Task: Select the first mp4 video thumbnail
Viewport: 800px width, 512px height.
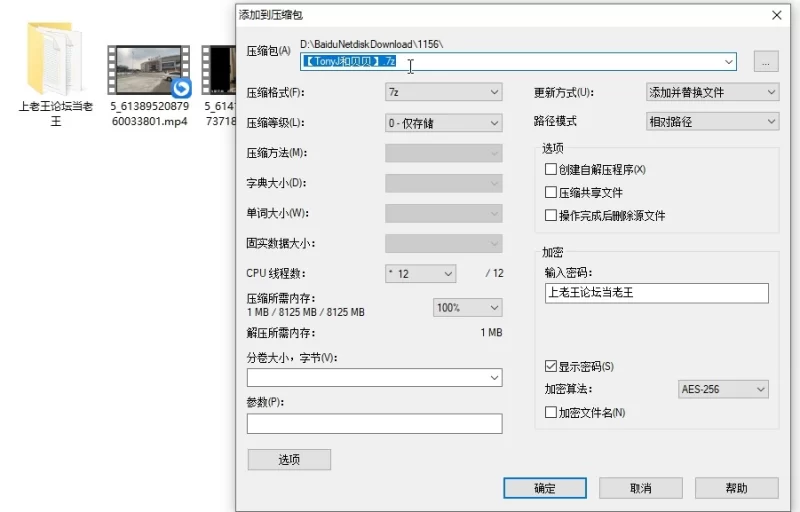Action: coord(148,70)
